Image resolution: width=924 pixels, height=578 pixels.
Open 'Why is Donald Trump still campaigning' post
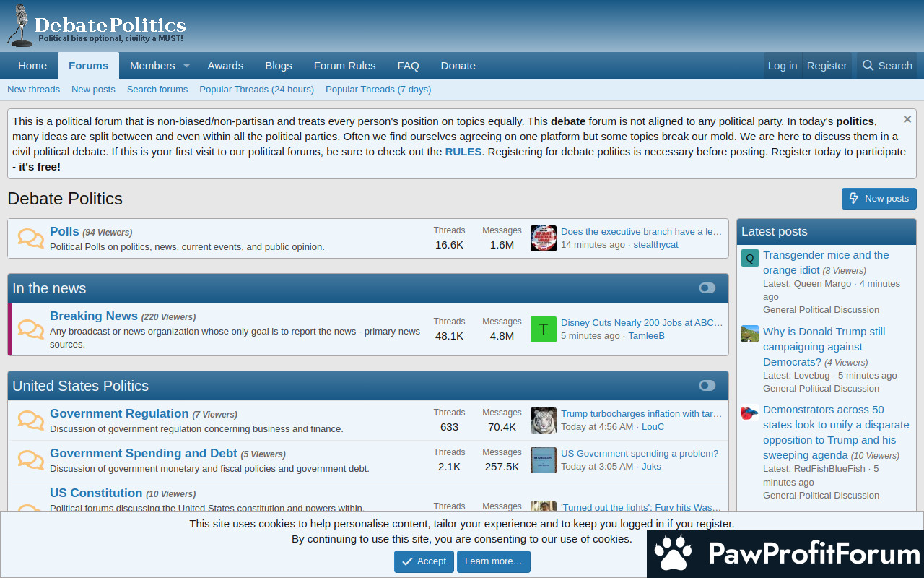click(824, 347)
